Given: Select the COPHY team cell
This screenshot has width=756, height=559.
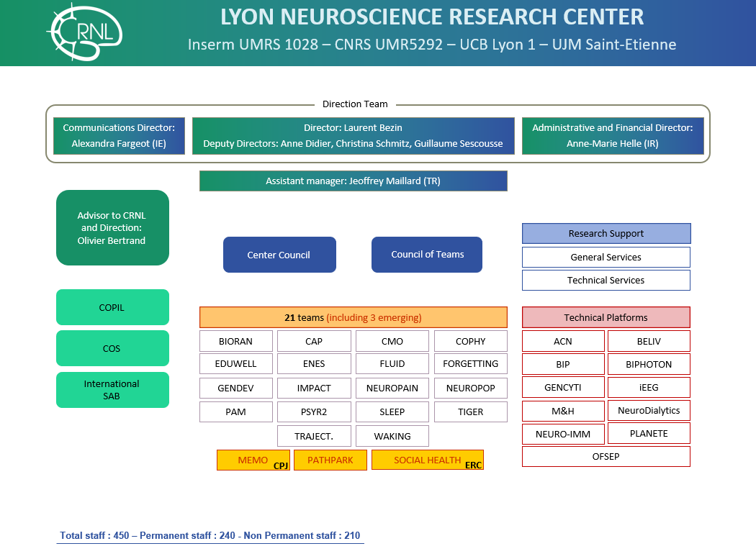Looking at the screenshot, I should (471, 341).
